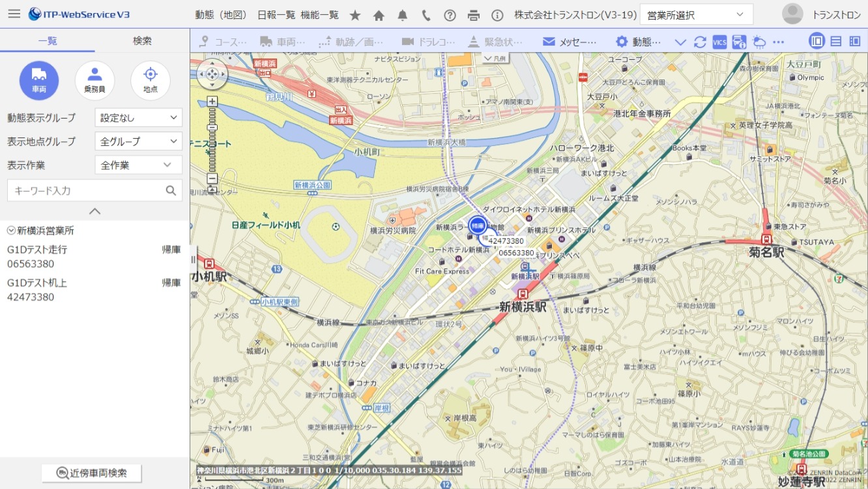Expand the 凡例 legend on the map
The image size is (868, 489).
496,58
